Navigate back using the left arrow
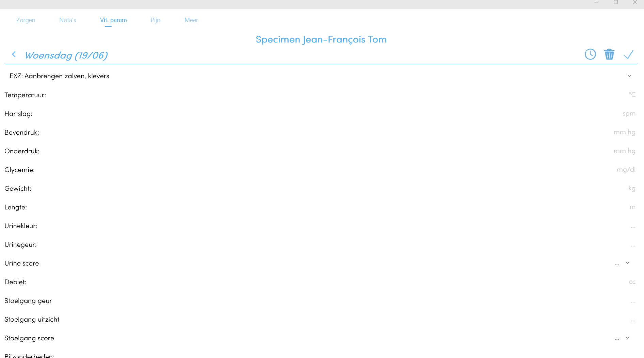 coord(14,54)
